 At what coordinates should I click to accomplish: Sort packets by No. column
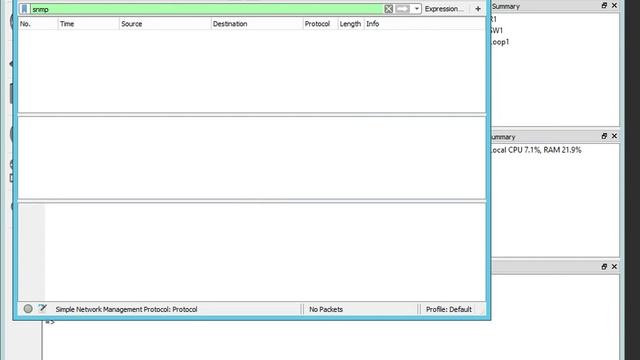(x=38, y=24)
